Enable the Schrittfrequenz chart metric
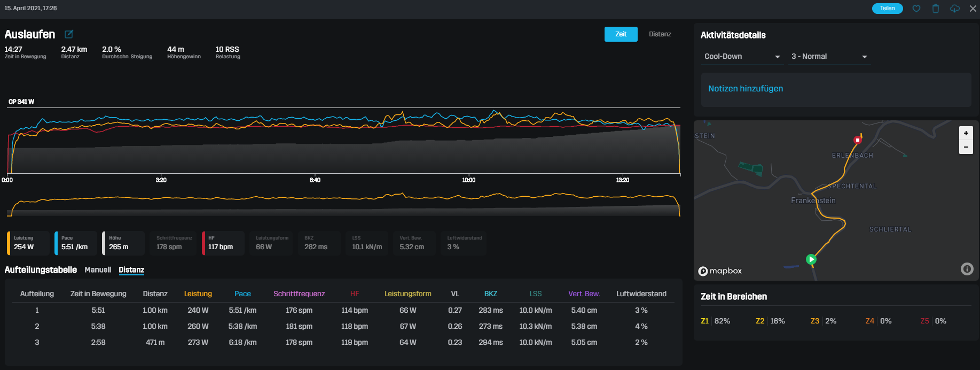The image size is (980, 370). click(x=174, y=243)
